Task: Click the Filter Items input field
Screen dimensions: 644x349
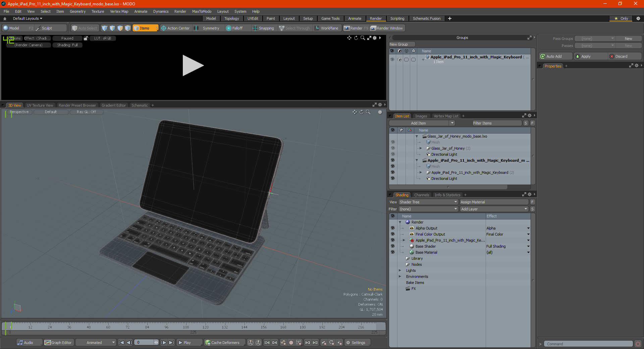Action: [x=497, y=123]
